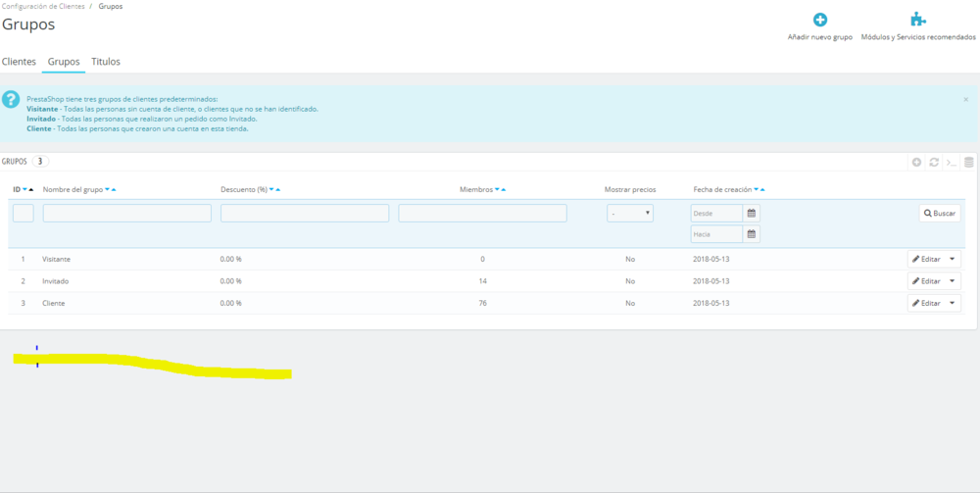Focus the ID filter field
Image resolution: width=980 pixels, height=493 pixels.
pos(24,213)
